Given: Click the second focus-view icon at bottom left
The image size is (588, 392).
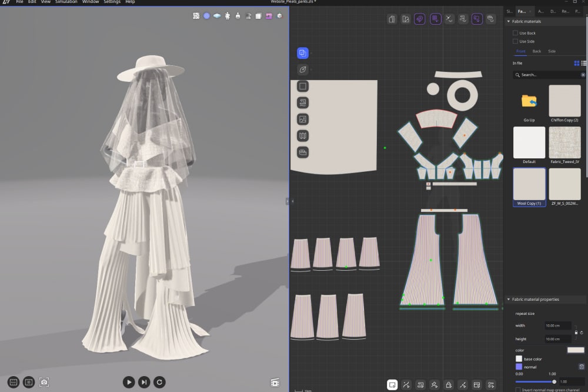Looking at the screenshot, I should 29,382.
